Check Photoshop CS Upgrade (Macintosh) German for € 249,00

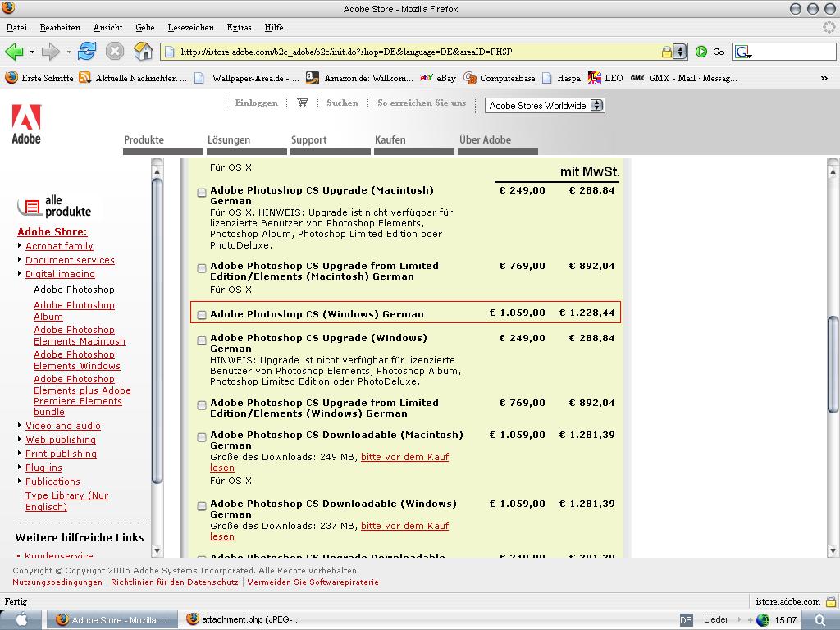point(202,192)
